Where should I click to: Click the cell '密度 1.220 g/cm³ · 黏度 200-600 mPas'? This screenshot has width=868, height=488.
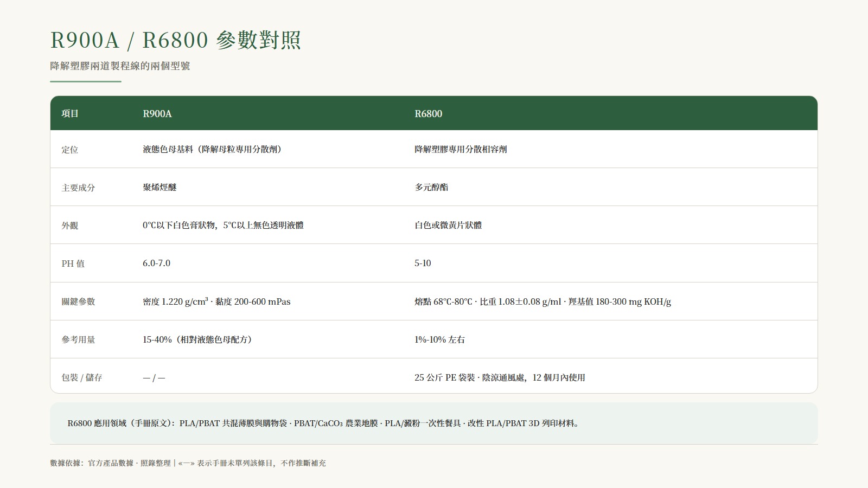[216, 301]
